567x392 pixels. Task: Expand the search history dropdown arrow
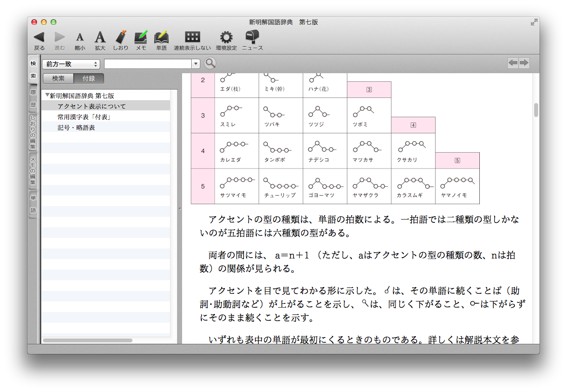[x=196, y=64]
